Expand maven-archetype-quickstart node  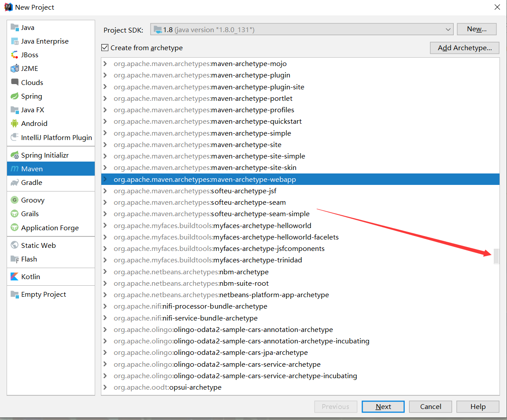tap(105, 122)
